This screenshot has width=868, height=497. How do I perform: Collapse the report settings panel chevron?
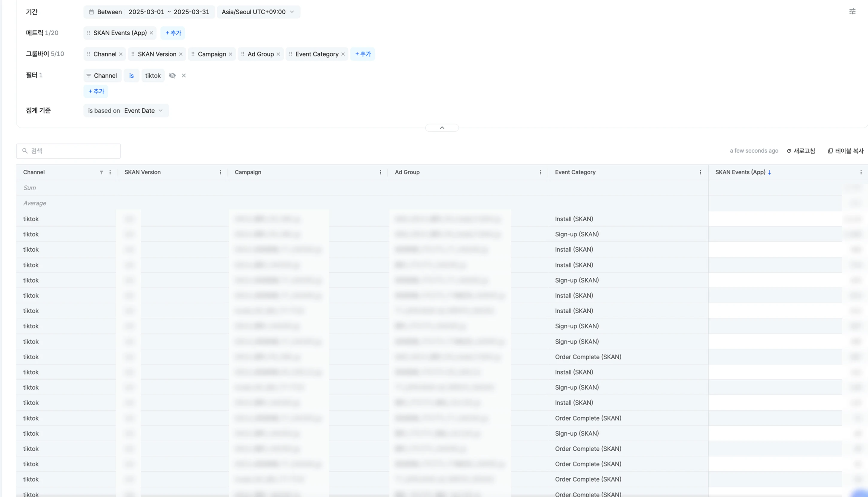click(x=442, y=128)
